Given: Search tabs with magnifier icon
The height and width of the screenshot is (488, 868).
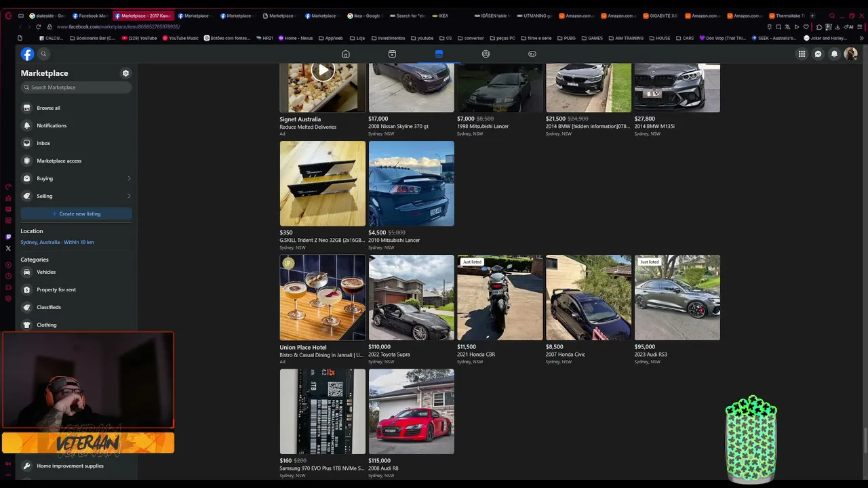Looking at the screenshot, I should [x=832, y=16].
